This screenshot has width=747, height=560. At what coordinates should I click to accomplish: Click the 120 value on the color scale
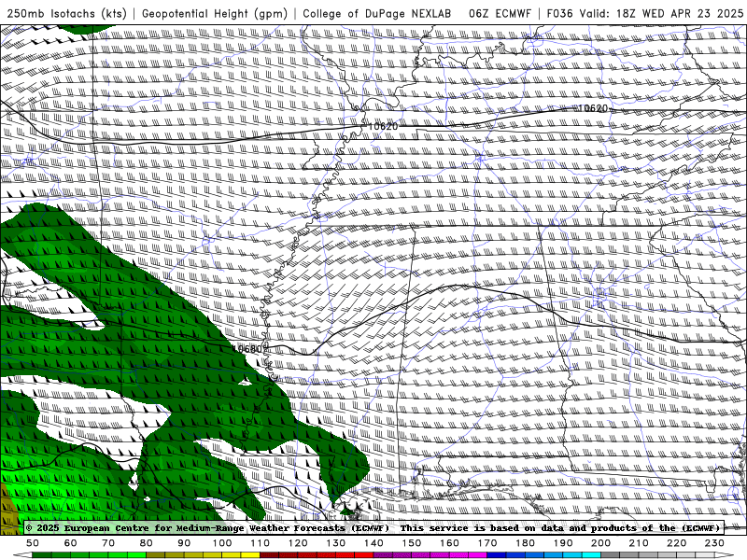(x=298, y=543)
